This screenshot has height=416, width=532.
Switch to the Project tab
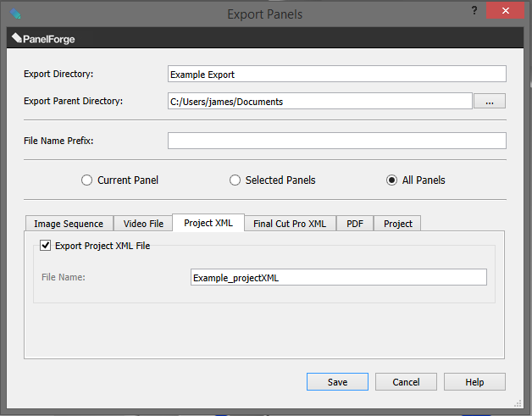397,224
